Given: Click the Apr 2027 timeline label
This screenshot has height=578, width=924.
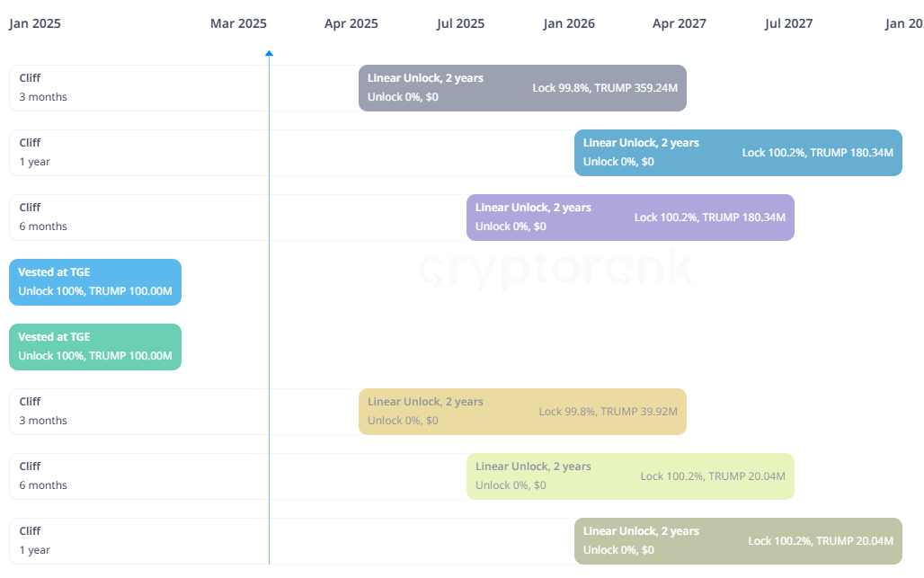Looking at the screenshot, I should (x=680, y=23).
